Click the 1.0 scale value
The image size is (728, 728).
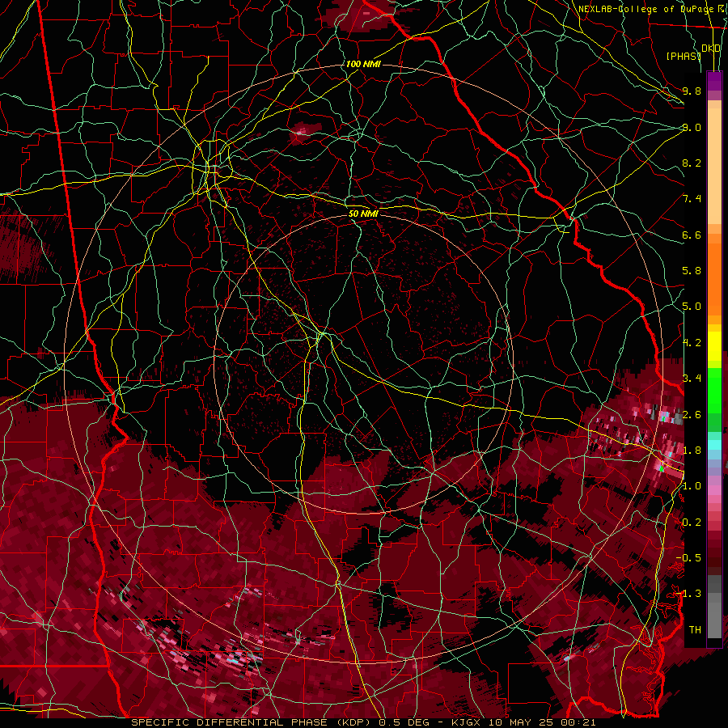click(692, 486)
